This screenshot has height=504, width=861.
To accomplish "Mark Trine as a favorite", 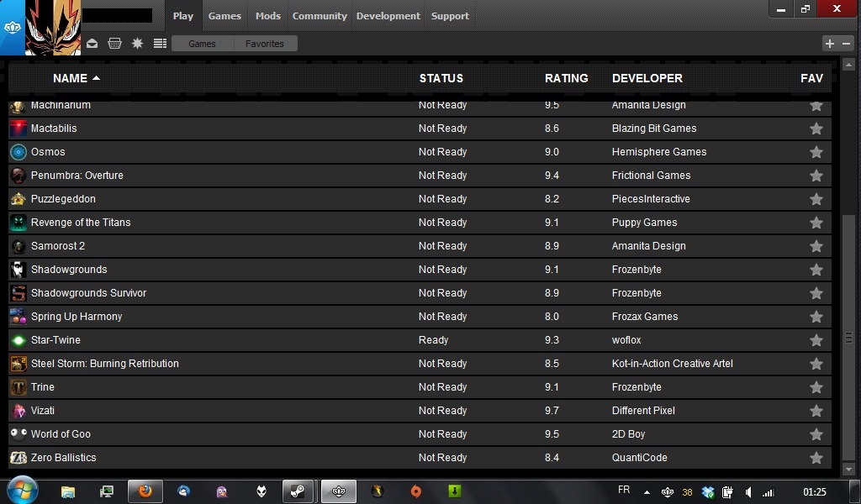I will pyautogui.click(x=816, y=387).
